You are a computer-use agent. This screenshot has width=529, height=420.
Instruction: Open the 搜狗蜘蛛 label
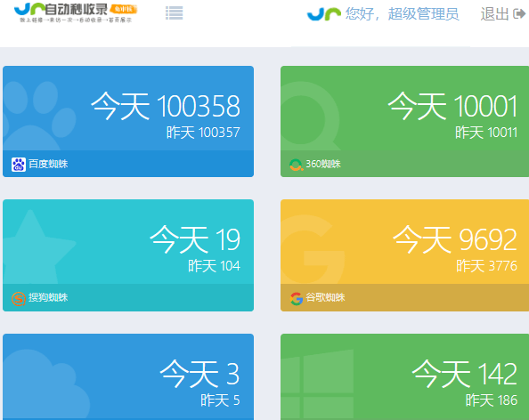click(48, 297)
